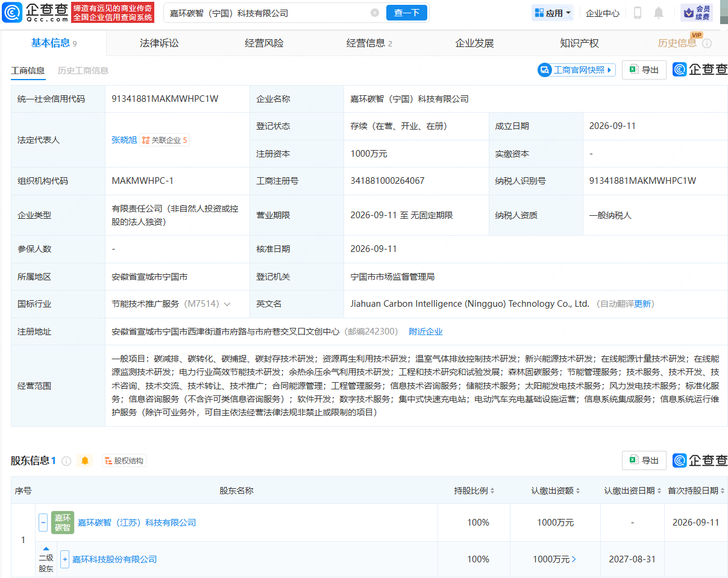The width and height of the screenshot is (728, 578).
Task: Open notifications bell in header
Action: point(659,13)
